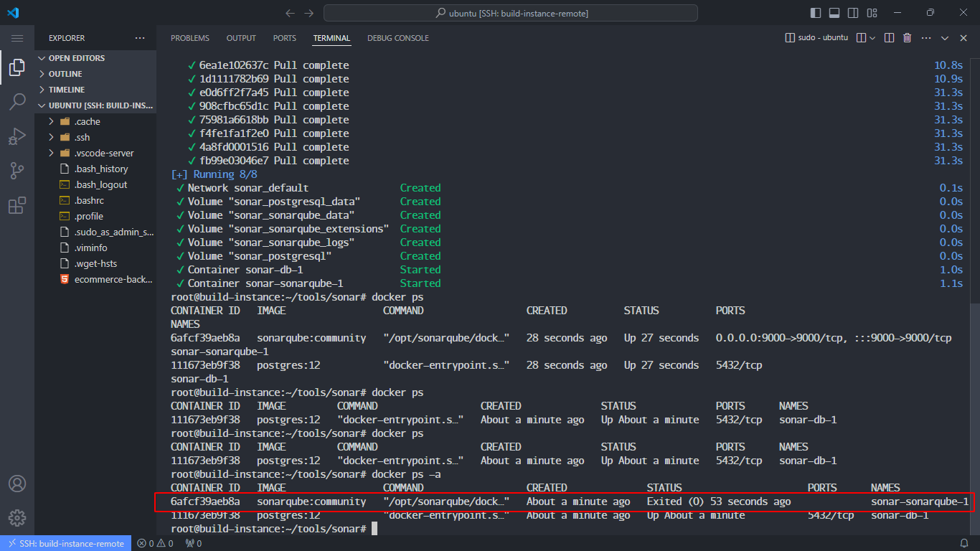This screenshot has height=551, width=980.
Task: Open the .bash_logout file
Action: (95, 184)
